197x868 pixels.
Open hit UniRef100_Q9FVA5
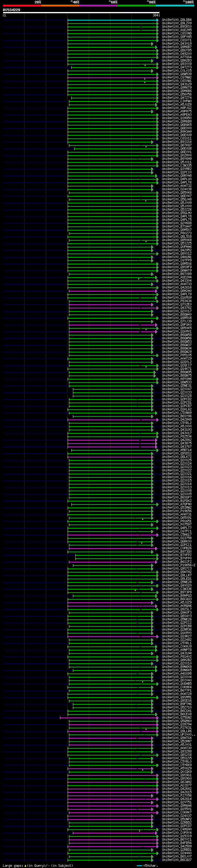click(x=176, y=37)
